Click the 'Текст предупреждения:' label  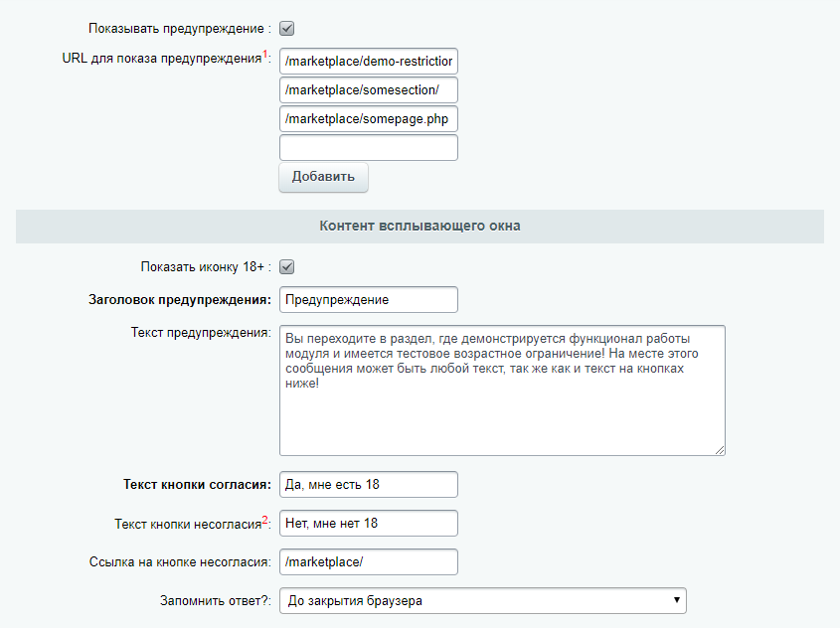tap(201, 332)
